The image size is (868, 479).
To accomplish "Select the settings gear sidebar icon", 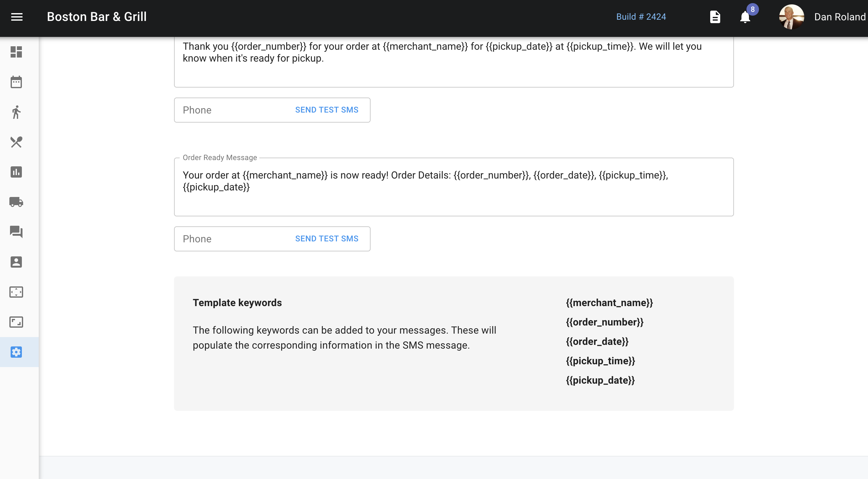I will click(16, 352).
